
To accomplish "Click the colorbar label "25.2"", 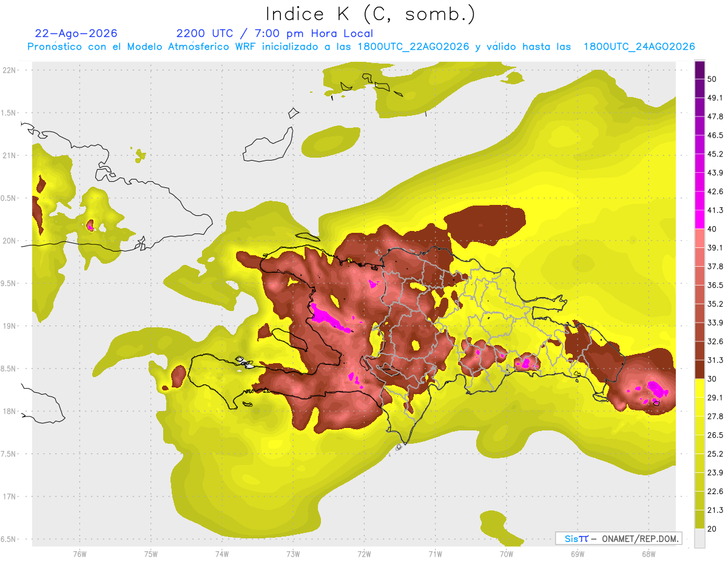I will click(715, 453).
